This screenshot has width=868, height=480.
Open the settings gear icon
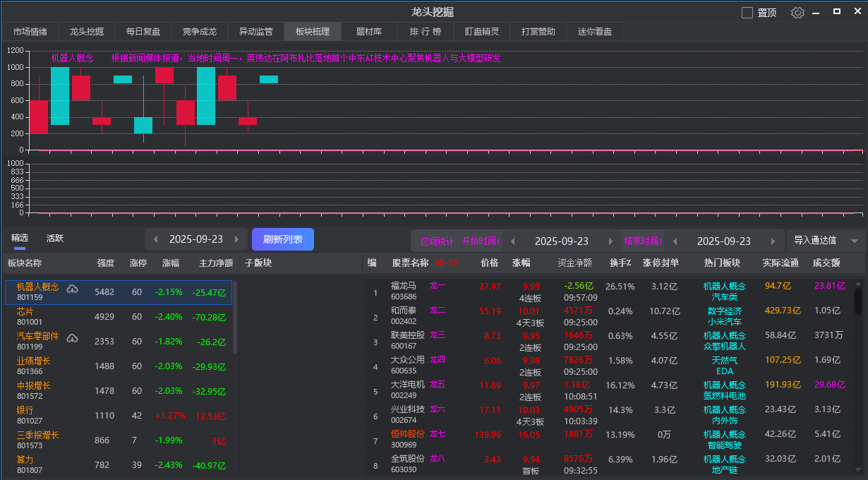tap(797, 13)
